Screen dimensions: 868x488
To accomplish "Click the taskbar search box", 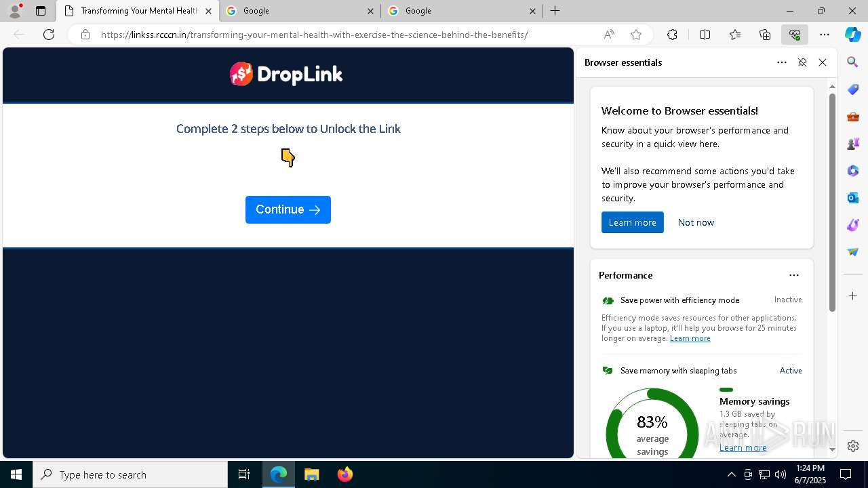I will [130, 474].
